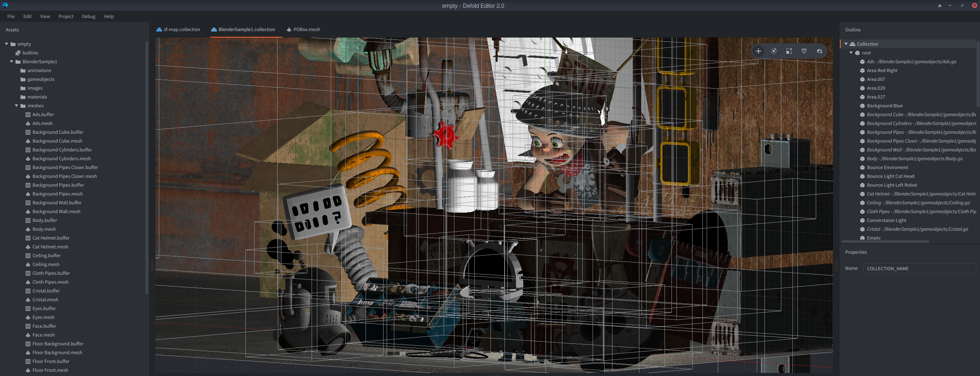Select Cat Helmet.mesh in Assets
The width and height of the screenshot is (980, 376).
pos(51,247)
